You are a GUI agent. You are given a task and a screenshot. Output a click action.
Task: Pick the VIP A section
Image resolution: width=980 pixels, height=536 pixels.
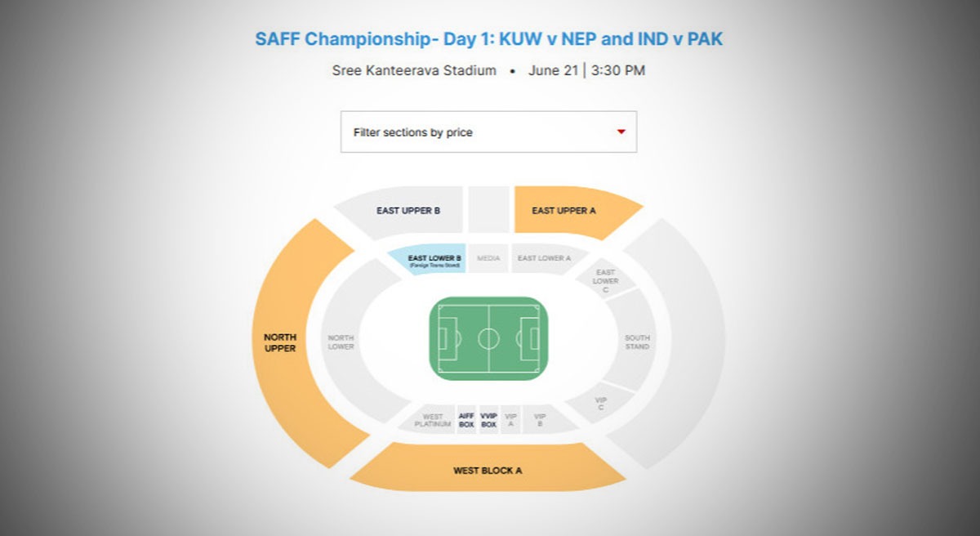510,420
